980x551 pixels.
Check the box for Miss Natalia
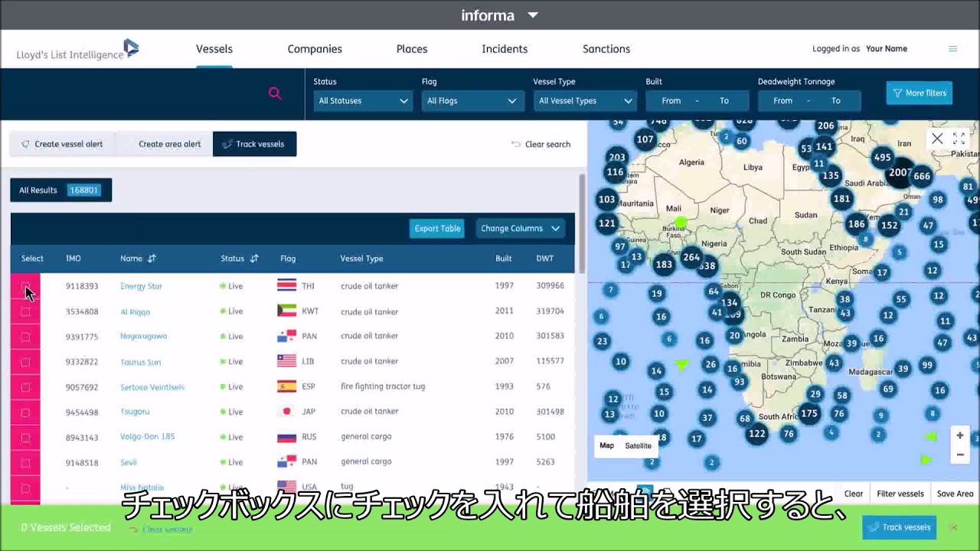[25, 488]
